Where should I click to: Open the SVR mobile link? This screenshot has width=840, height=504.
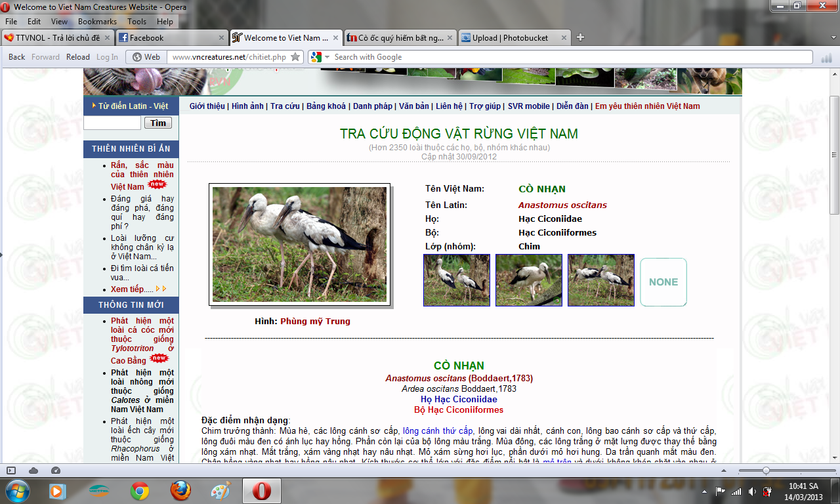529,106
